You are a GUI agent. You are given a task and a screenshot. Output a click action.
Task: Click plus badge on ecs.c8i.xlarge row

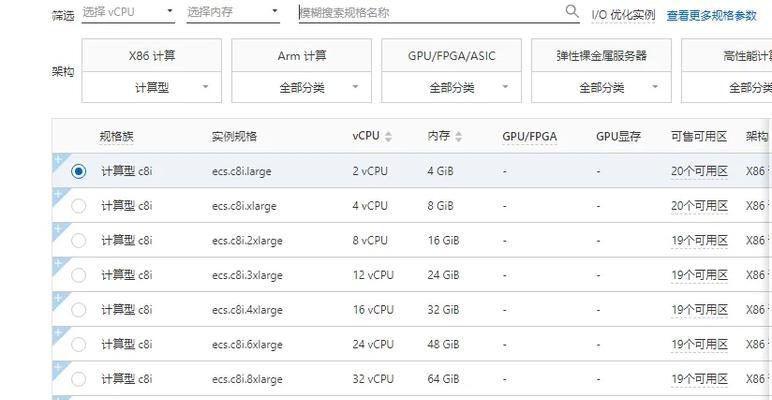[x=57, y=194]
